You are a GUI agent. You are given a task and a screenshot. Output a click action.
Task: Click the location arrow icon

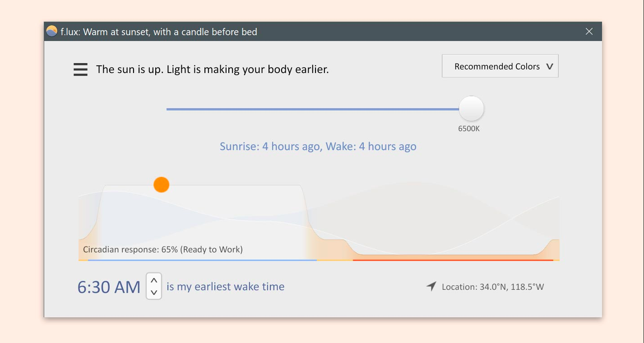click(x=431, y=286)
